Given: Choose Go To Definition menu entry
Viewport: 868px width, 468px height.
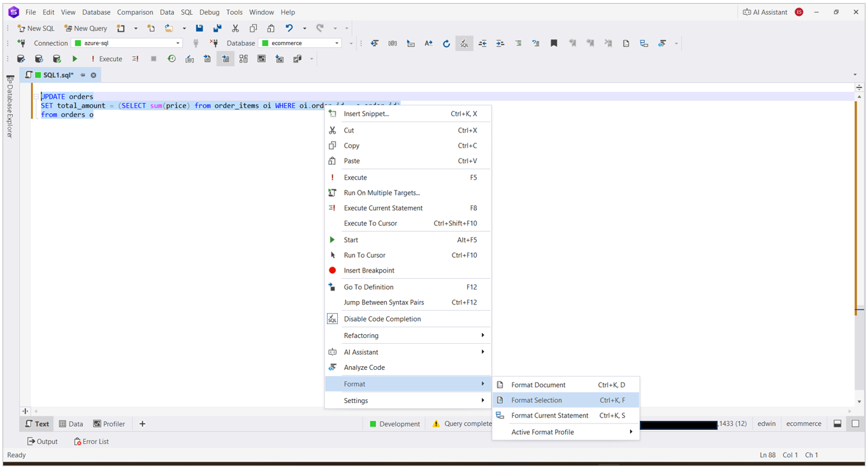Looking at the screenshot, I should click(408, 287).
